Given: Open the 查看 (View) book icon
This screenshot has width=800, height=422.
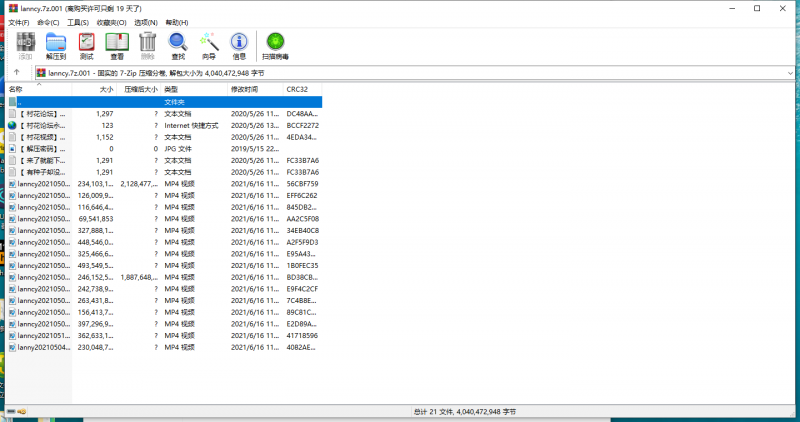Looking at the screenshot, I should click(x=117, y=45).
